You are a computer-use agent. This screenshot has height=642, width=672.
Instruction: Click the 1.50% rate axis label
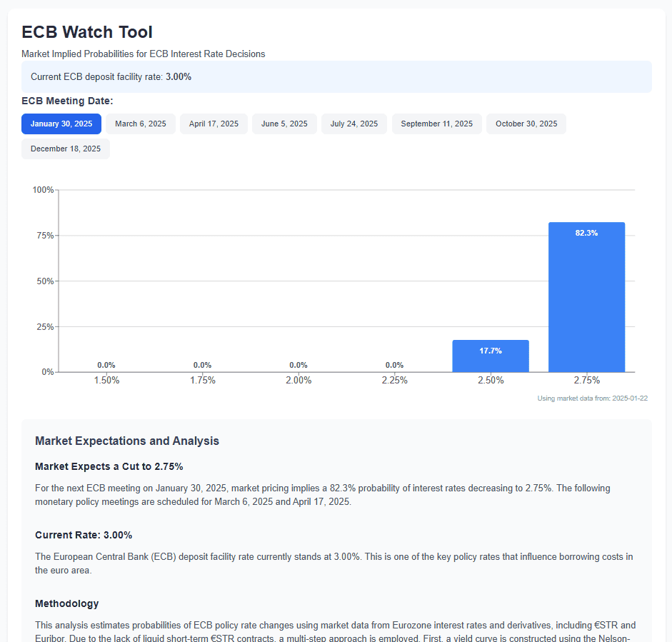(x=107, y=381)
